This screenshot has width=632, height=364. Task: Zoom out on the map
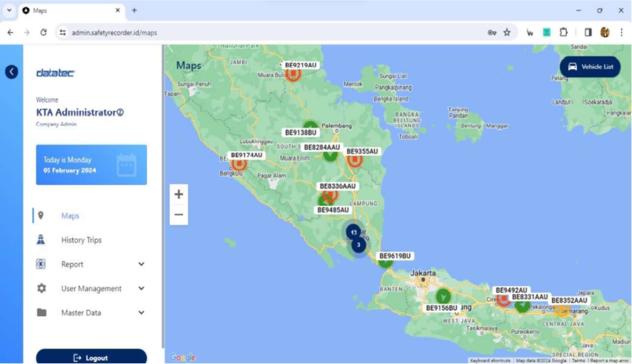pos(179,215)
